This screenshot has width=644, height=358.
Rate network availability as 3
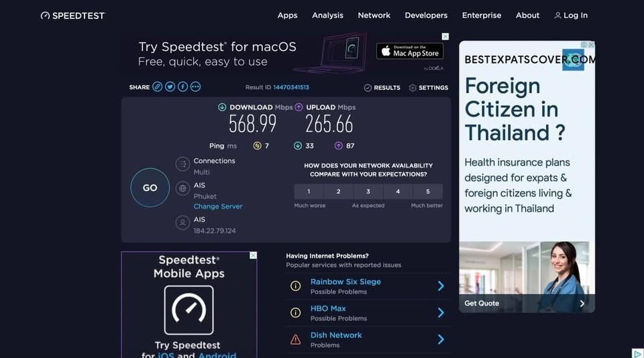coord(368,192)
